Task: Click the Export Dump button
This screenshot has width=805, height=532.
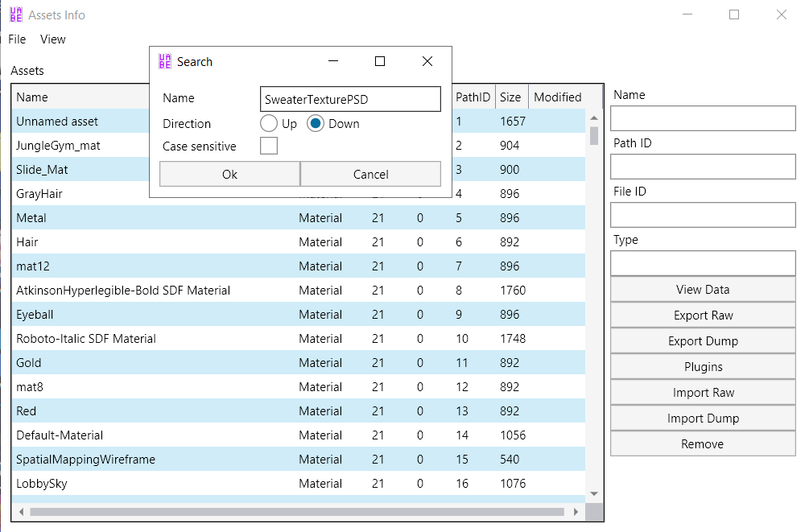Action: [x=703, y=341]
